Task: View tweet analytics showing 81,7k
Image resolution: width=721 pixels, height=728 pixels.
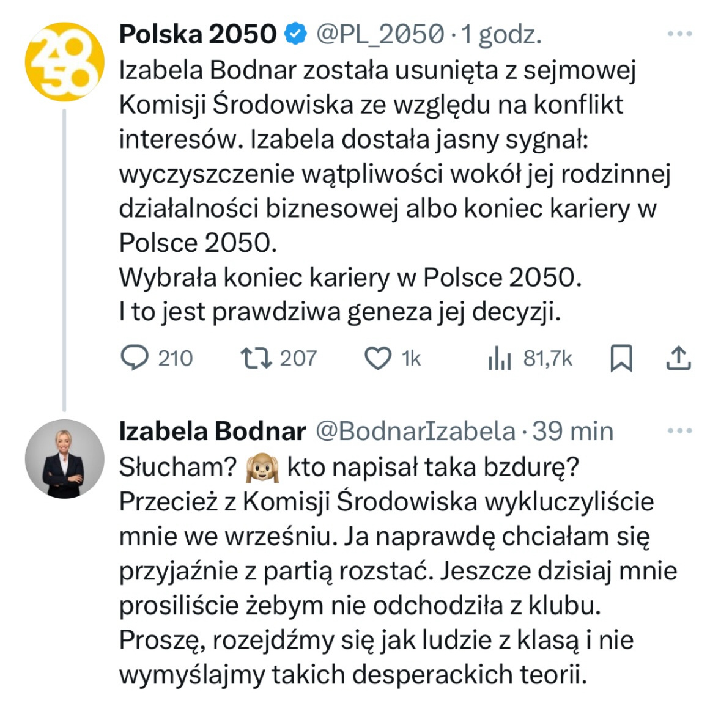Action: pos(500,358)
